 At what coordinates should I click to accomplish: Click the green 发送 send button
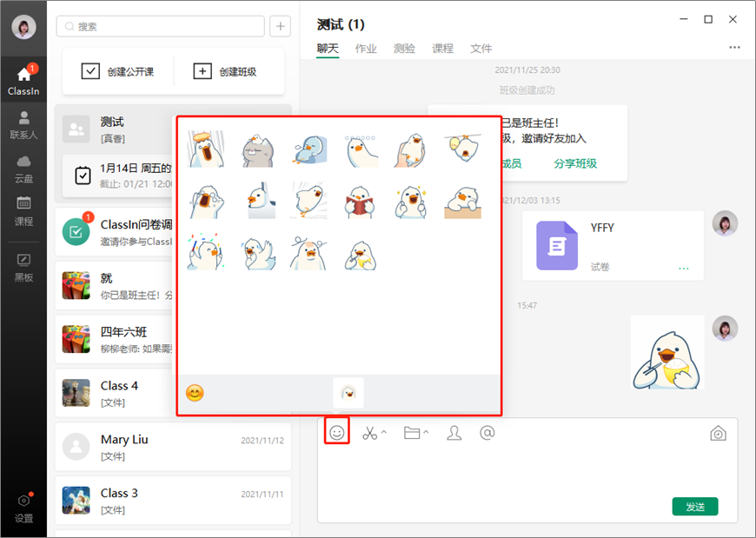pyautogui.click(x=695, y=507)
